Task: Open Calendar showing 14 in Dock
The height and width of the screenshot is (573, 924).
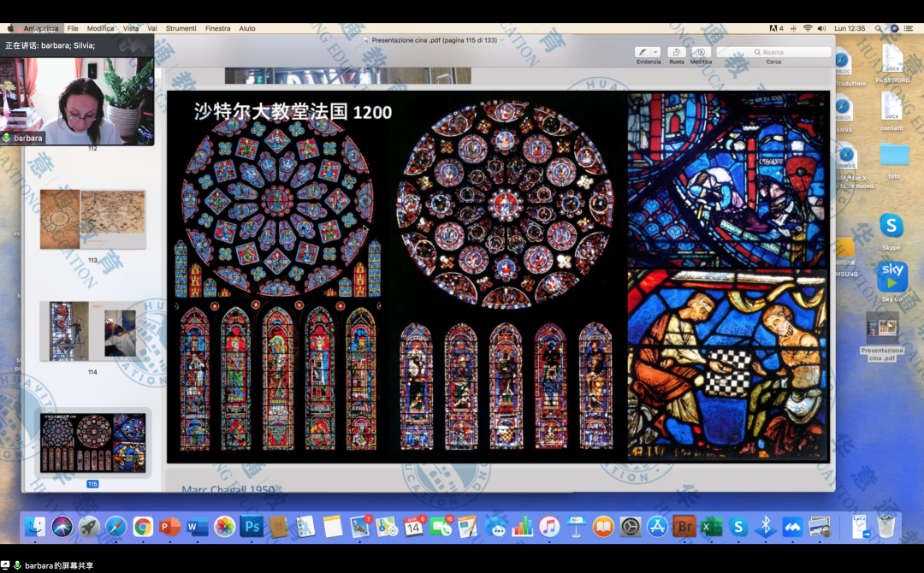Action: (x=414, y=527)
